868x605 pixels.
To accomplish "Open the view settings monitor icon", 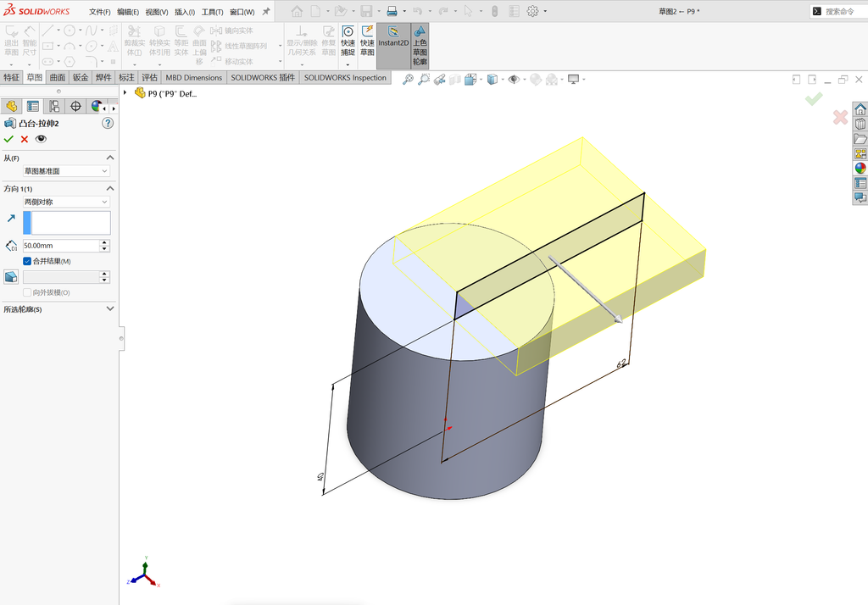I will point(574,79).
